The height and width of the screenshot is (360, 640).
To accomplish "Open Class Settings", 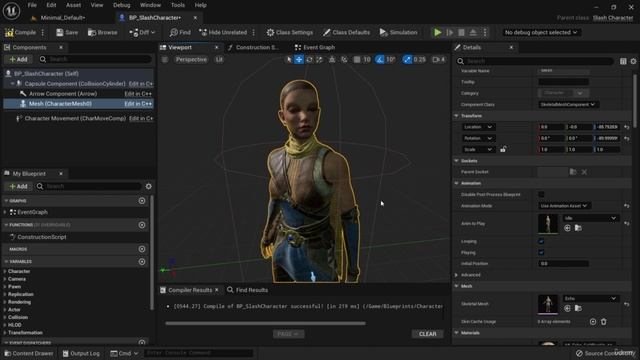I will tap(289, 32).
